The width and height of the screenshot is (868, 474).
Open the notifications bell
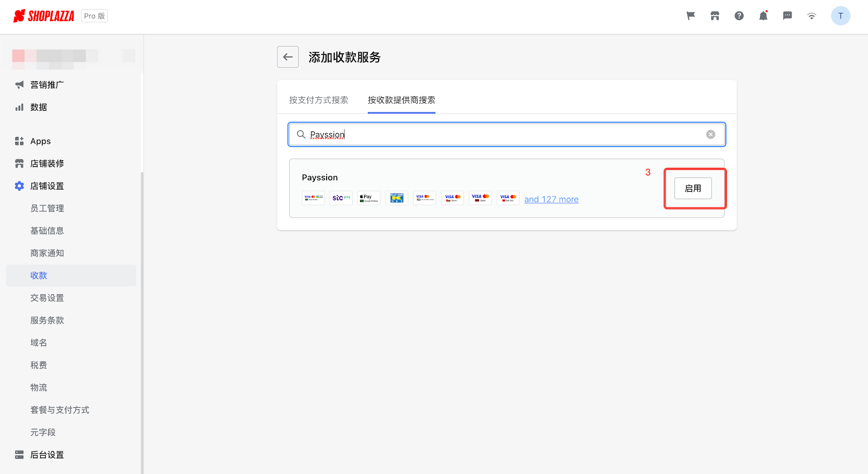coord(763,16)
